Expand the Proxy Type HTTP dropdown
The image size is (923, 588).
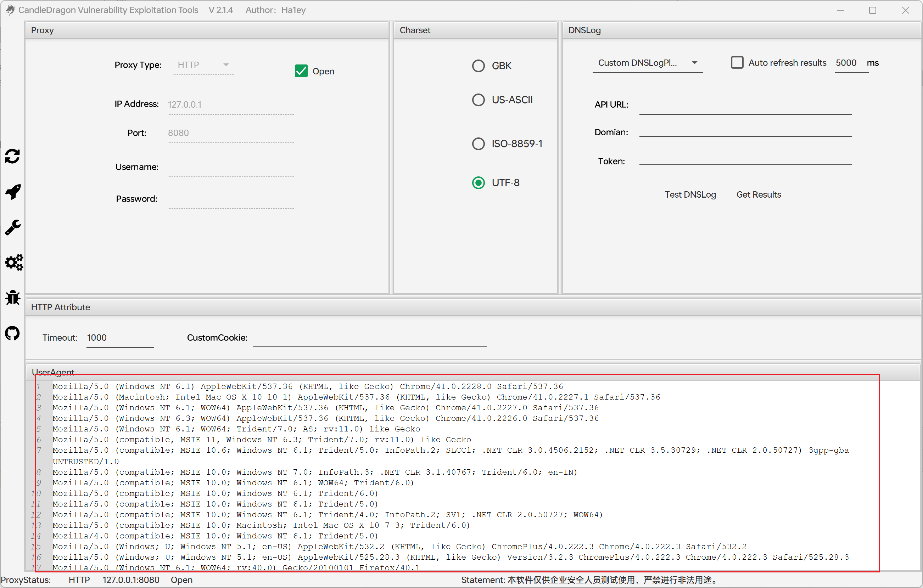203,65
